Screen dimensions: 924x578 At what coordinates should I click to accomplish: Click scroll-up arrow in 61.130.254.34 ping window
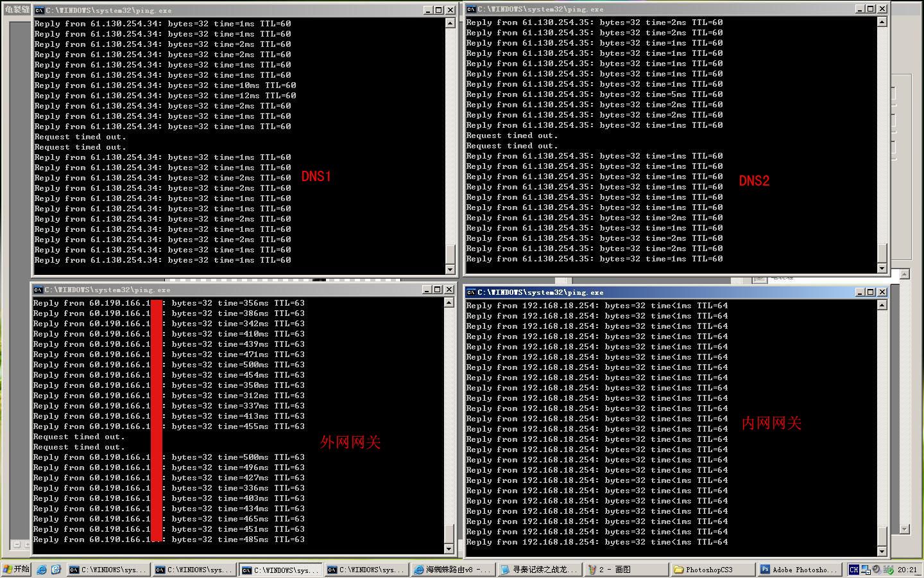[x=450, y=23]
